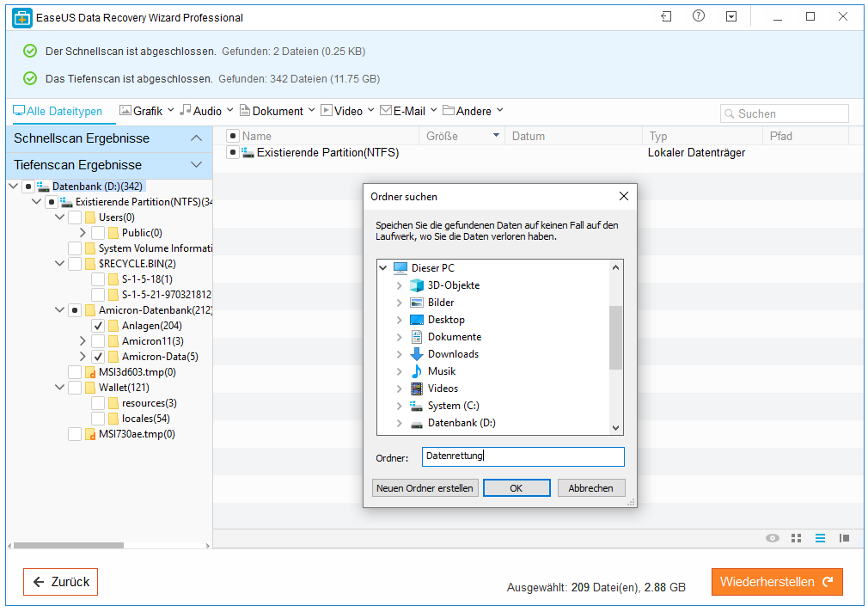Screen dimensions: 868x612
Task: Toggle the $RECYCLE.BIN(2) checkbox
Action: pyautogui.click(x=75, y=264)
